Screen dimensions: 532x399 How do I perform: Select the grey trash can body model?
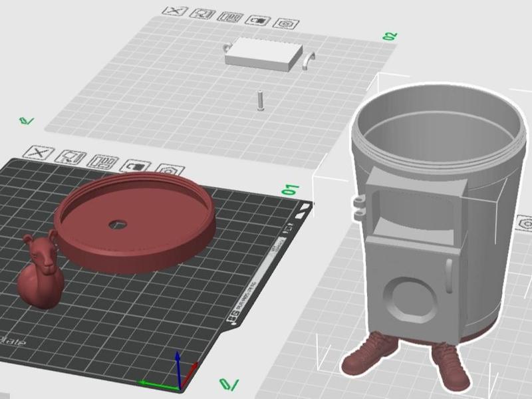click(438, 213)
